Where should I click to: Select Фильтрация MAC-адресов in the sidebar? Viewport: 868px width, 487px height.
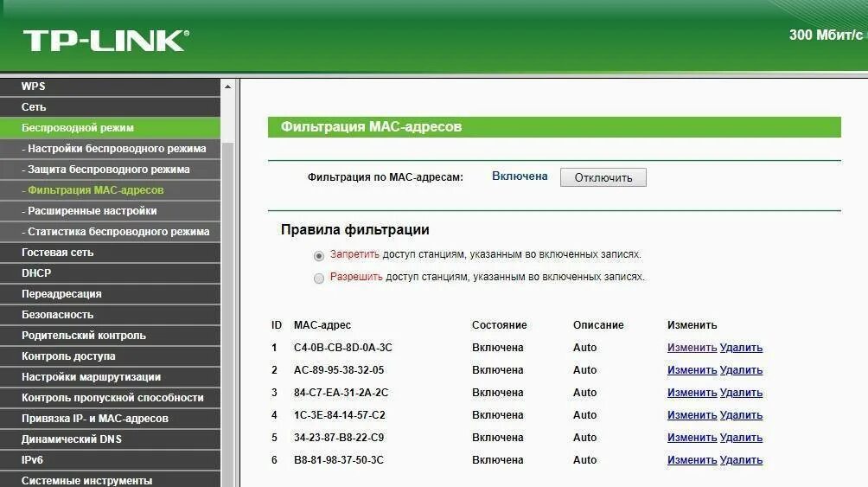[110, 190]
